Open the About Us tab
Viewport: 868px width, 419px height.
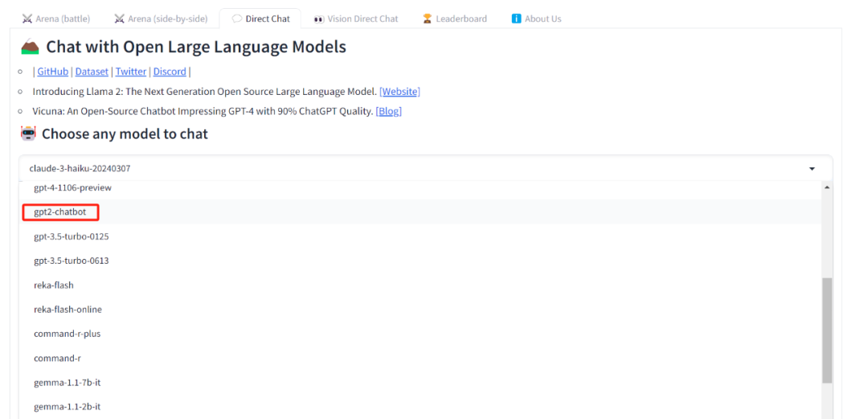coord(536,18)
